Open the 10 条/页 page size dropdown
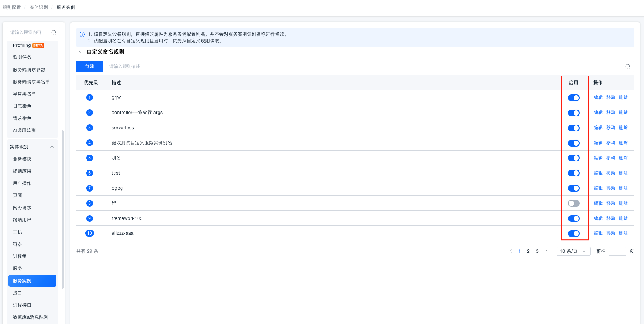The height and width of the screenshot is (324, 644). [573, 251]
